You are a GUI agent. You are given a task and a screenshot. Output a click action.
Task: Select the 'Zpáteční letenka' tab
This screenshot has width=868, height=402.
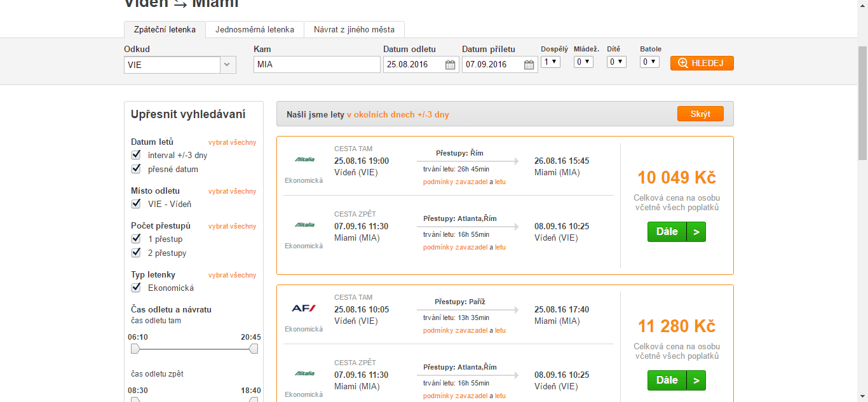(x=165, y=29)
